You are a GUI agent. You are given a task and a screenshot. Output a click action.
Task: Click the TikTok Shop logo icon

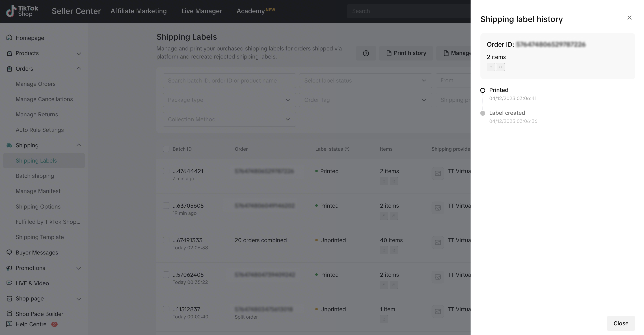(x=11, y=11)
